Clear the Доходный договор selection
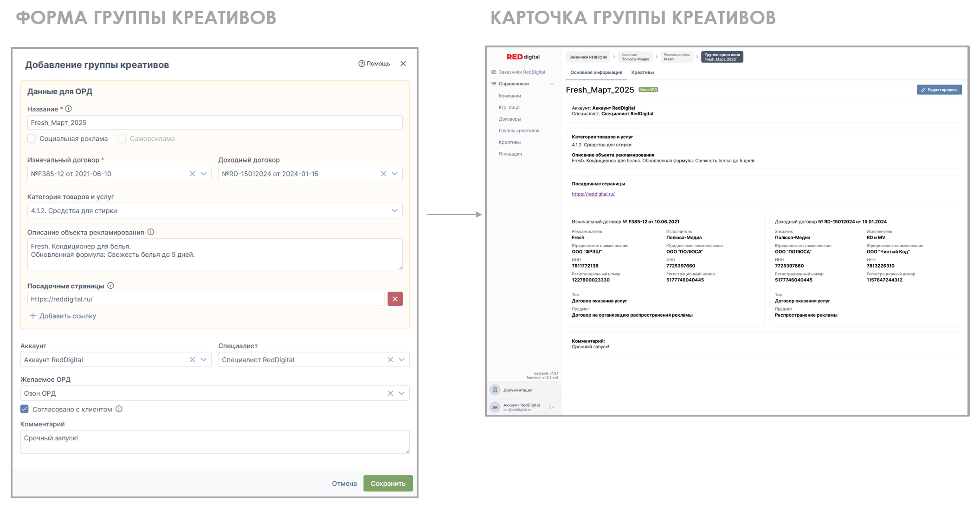 [x=384, y=174]
